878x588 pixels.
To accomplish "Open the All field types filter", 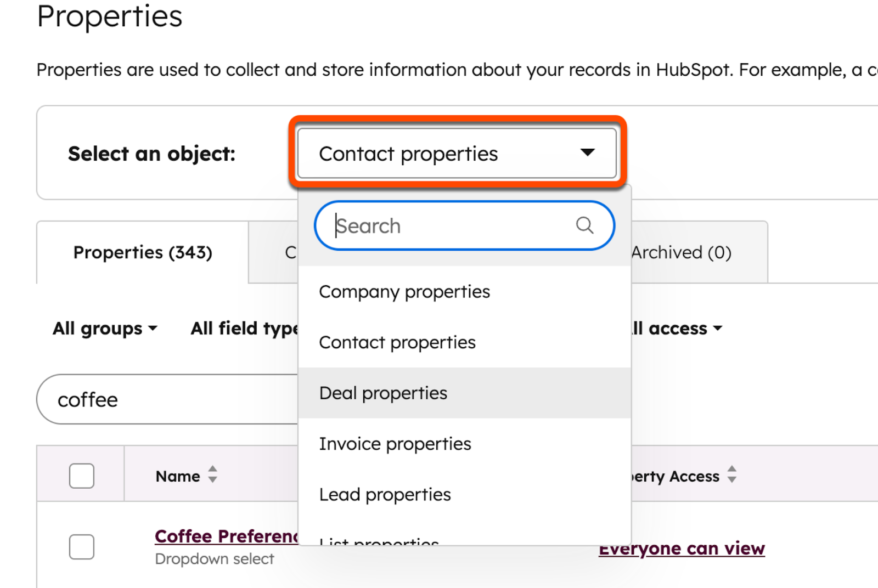I will coord(244,328).
